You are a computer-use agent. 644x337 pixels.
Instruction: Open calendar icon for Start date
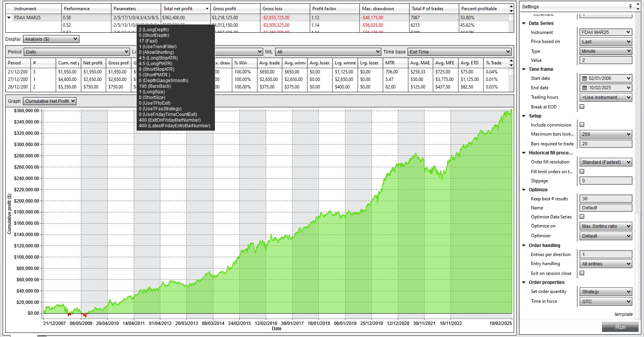pos(585,78)
